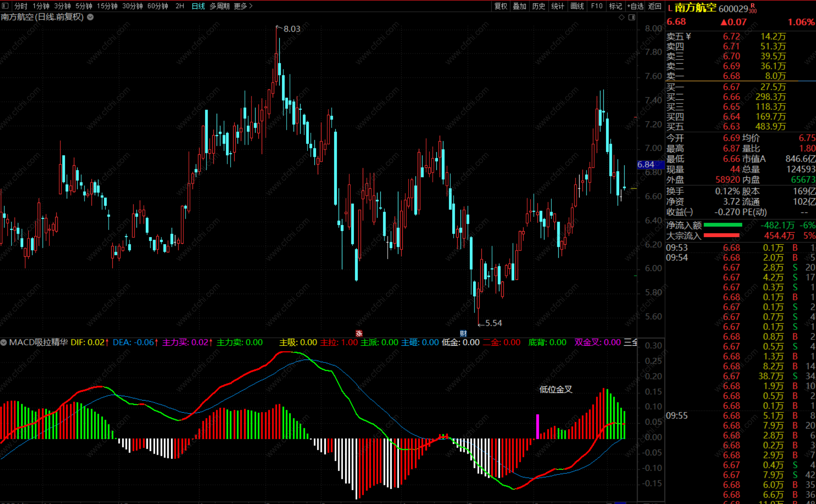Open the 画线 drawing tool
816x504 pixels.
tap(577, 6)
